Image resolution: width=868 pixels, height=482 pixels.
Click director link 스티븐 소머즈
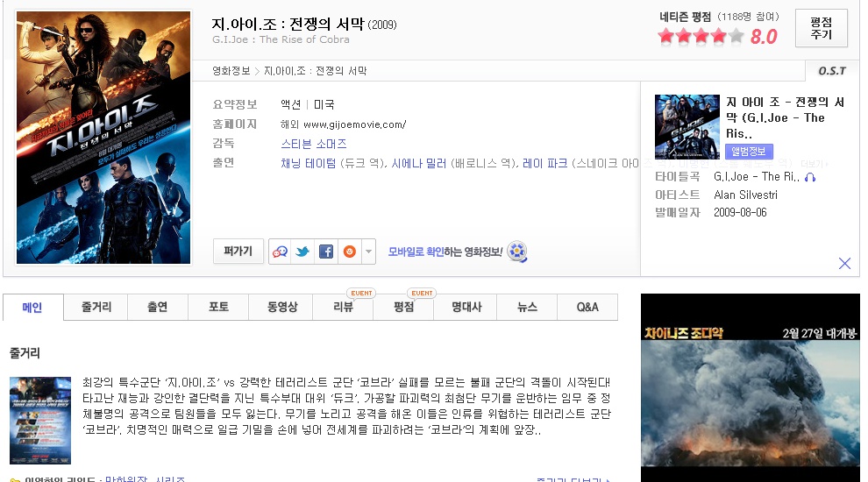click(313, 144)
